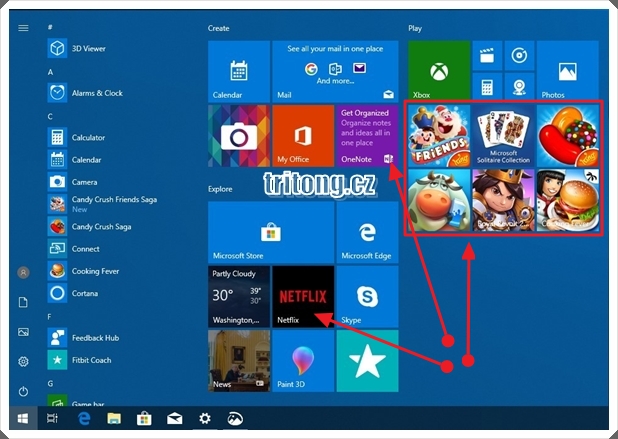618x439 pixels.
Task: Open Cooking Fever in the app list
Action: 102,271
